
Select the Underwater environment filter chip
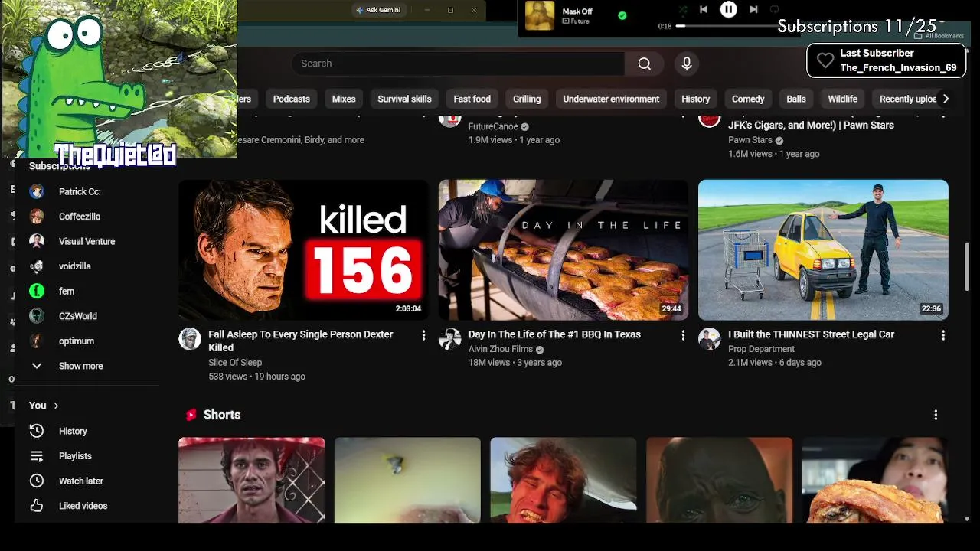[611, 99]
